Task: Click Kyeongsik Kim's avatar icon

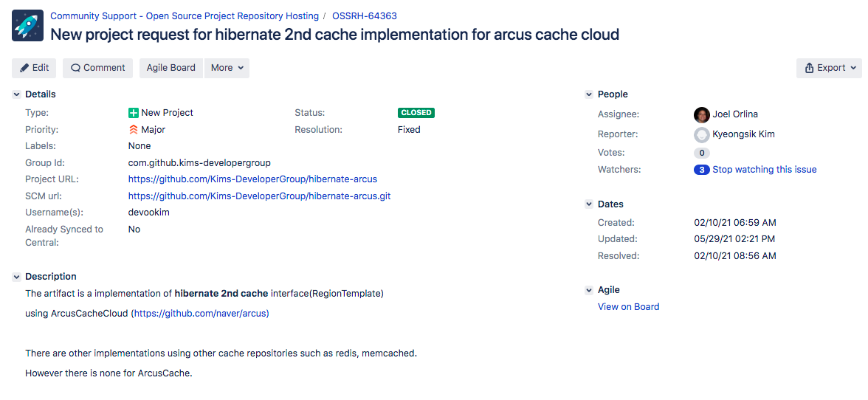Action: coord(701,134)
